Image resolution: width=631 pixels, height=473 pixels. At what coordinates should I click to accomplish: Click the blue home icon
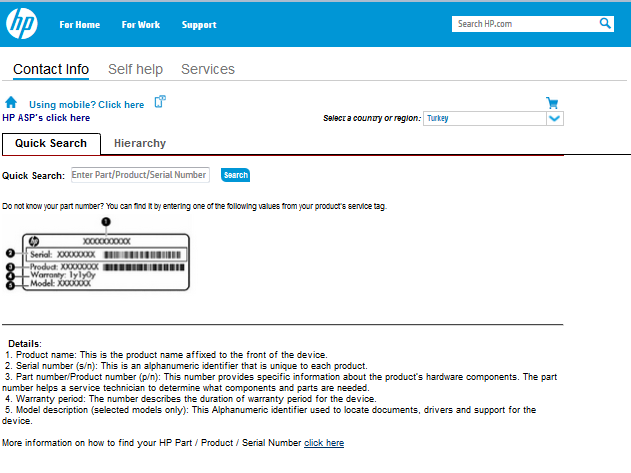click(11, 102)
